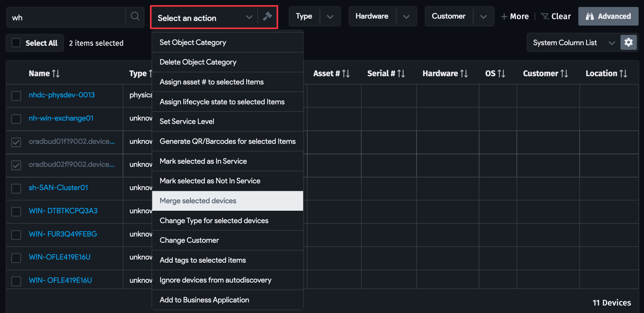Sort by Customer column arrows
The width and height of the screenshot is (644, 313).
click(564, 74)
